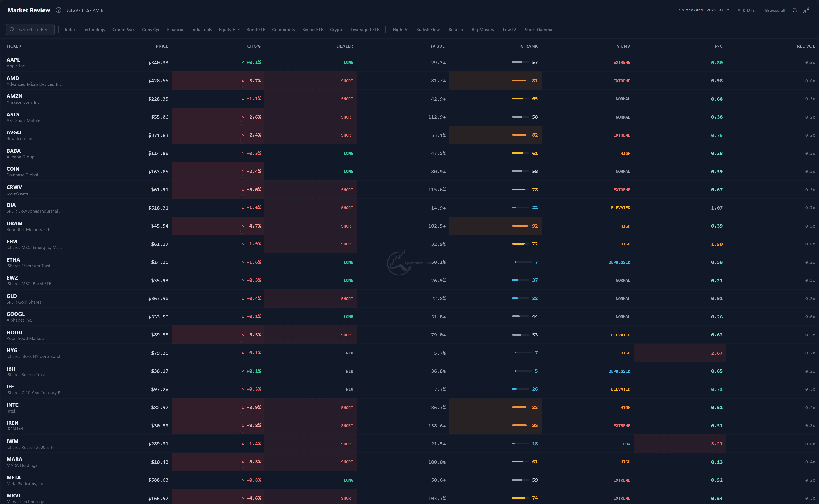The width and height of the screenshot is (819, 504).
Task: Sort by the IV RANK column header
Action: point(528,46)
